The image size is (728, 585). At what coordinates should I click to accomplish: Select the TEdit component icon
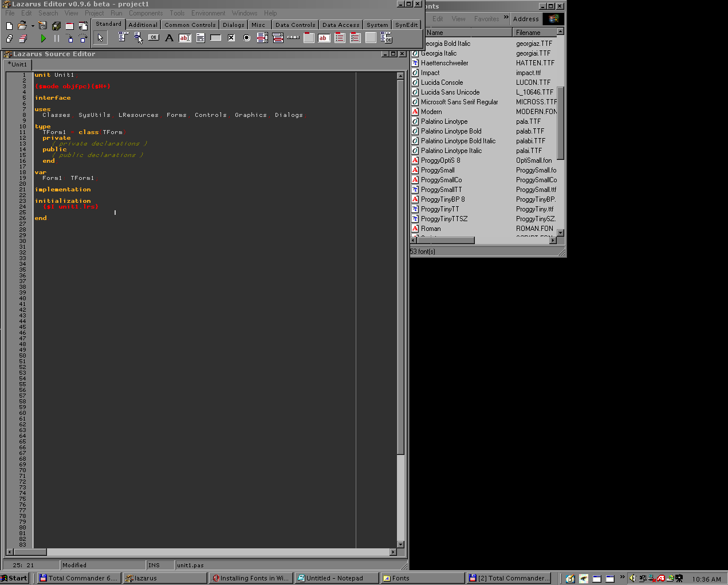click(184, 38)
